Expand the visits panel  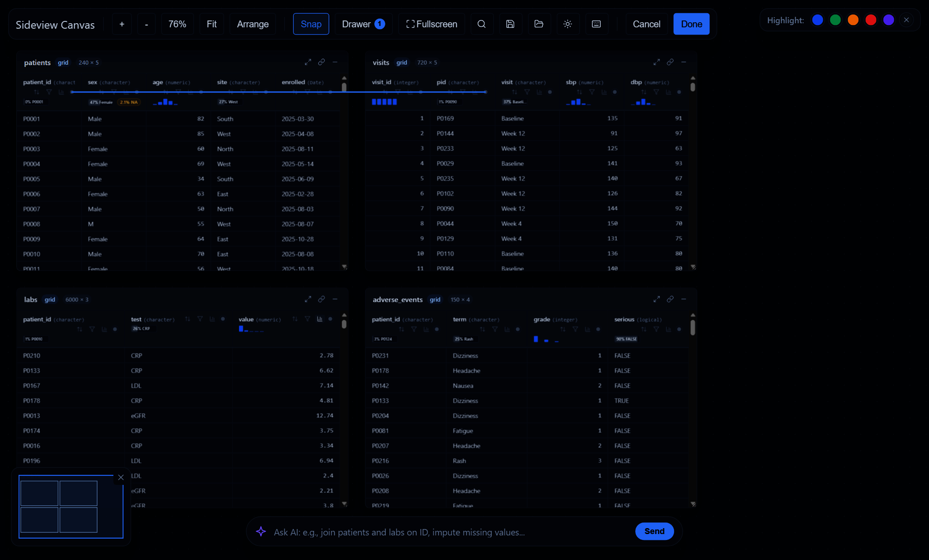click(657, 62)
